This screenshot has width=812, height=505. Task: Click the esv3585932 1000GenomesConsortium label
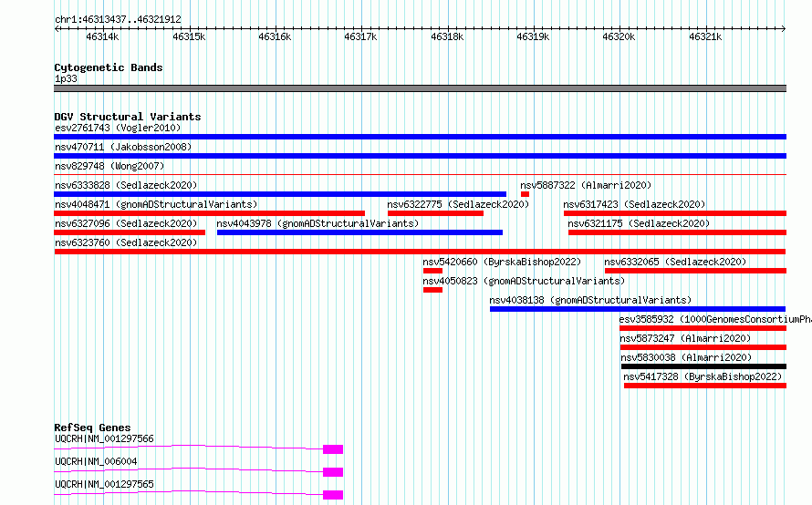(715, 319)
